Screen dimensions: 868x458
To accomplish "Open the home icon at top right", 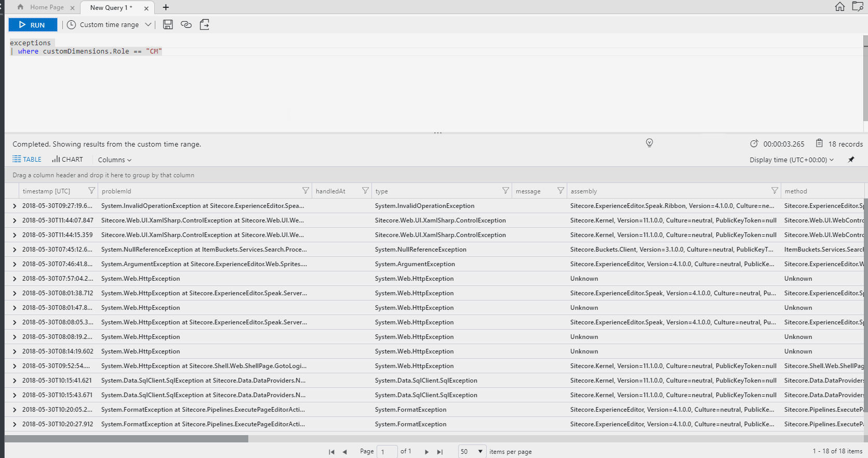I will 839,7.
